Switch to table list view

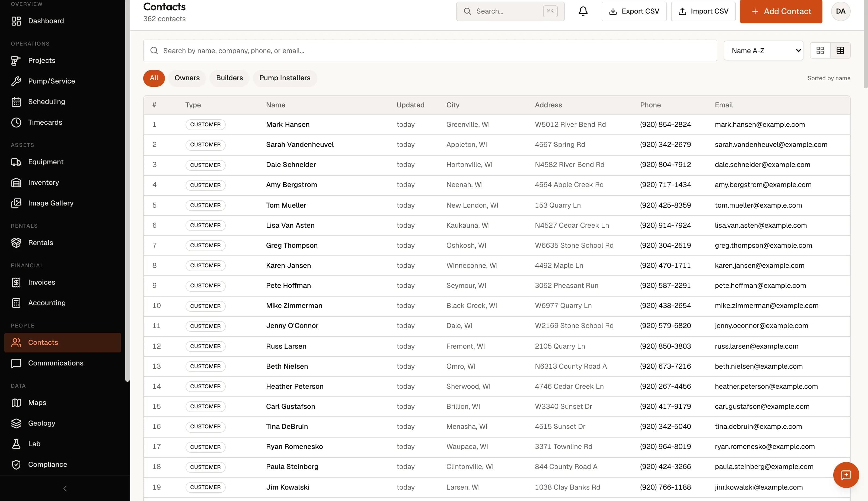tap(840, 51)
